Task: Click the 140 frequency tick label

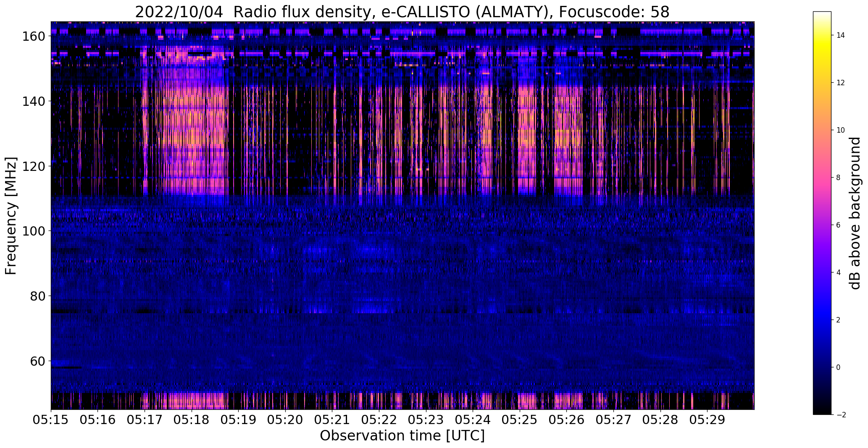Action: pos(34,101)
